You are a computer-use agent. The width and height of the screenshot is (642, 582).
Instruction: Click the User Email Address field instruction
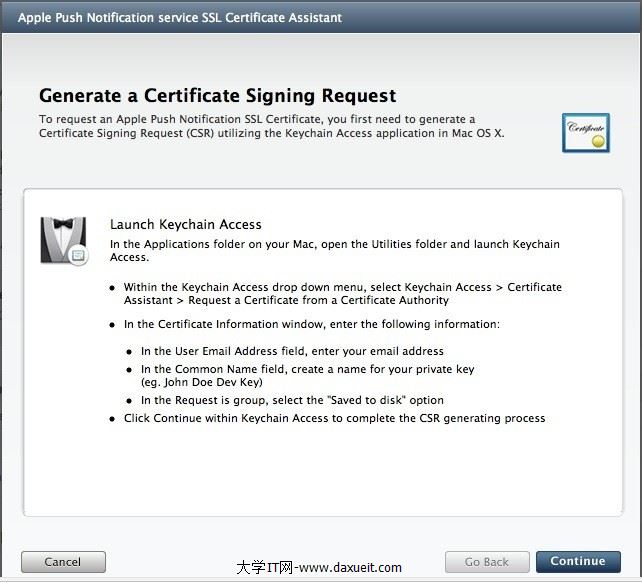pos(292,351)
